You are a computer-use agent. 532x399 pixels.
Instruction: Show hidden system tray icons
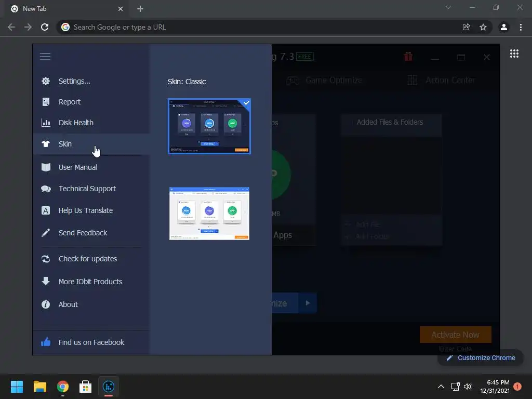pyautogui.click(x=441, y=387)
